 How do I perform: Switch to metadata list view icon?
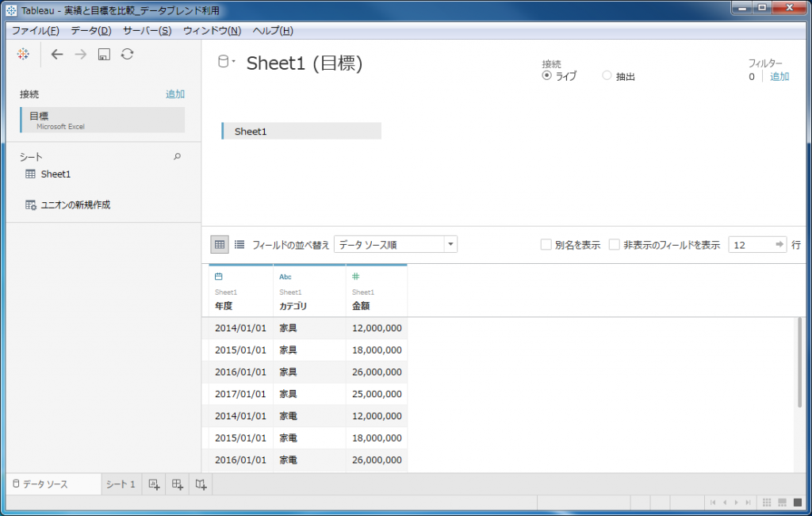(239, 245)
